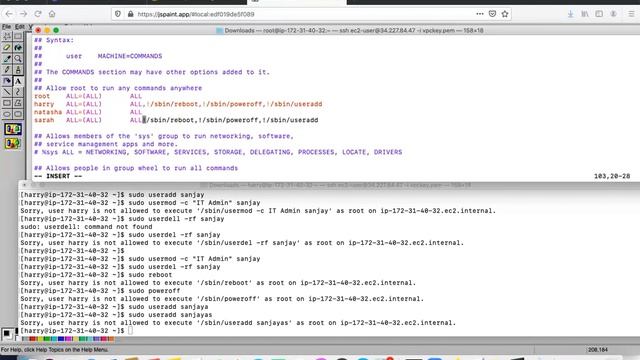Click the status bar help text
The height and width of the screenshot is (360, 640).
pos(54,350)
